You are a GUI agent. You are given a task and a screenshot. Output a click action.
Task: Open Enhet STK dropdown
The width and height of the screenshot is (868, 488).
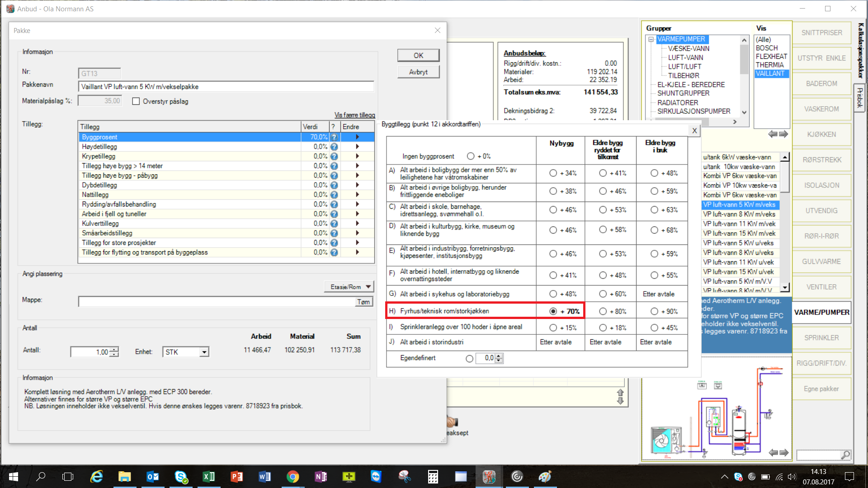[204, 352]
